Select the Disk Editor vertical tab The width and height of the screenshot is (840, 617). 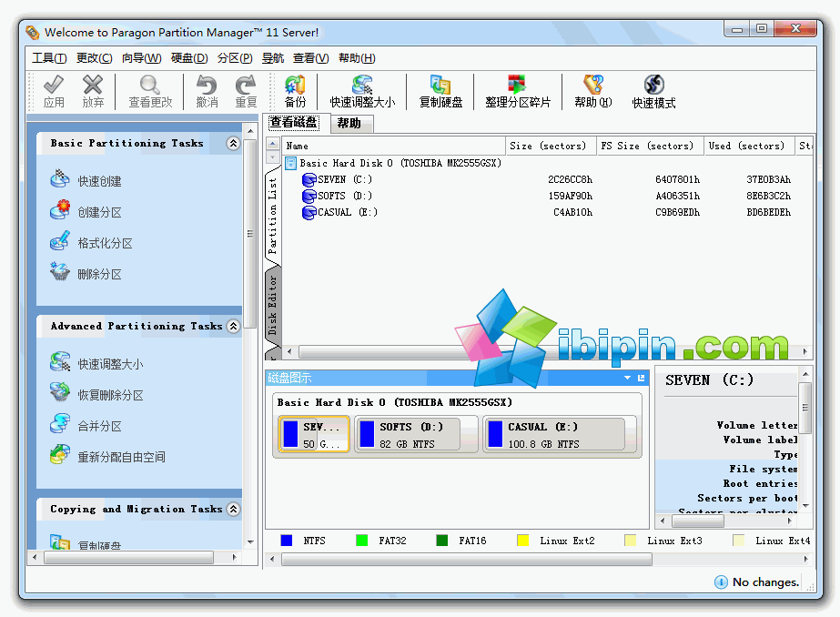coord(273,305)
